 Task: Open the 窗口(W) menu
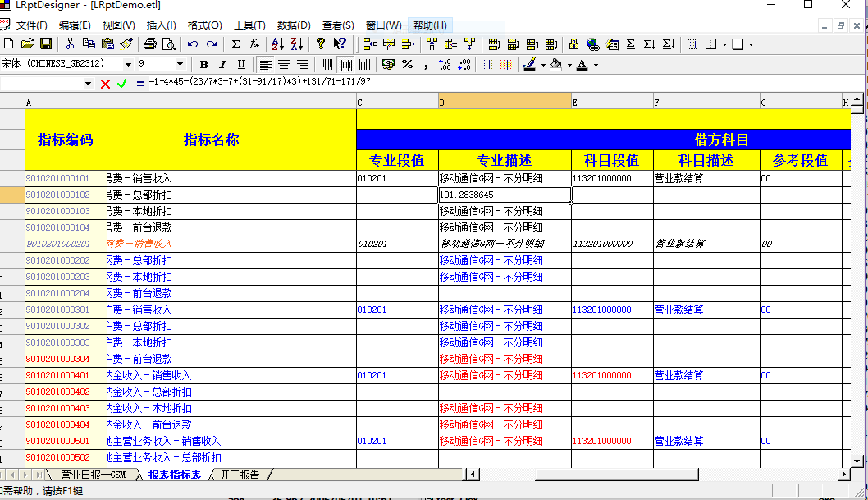(384, 25)
